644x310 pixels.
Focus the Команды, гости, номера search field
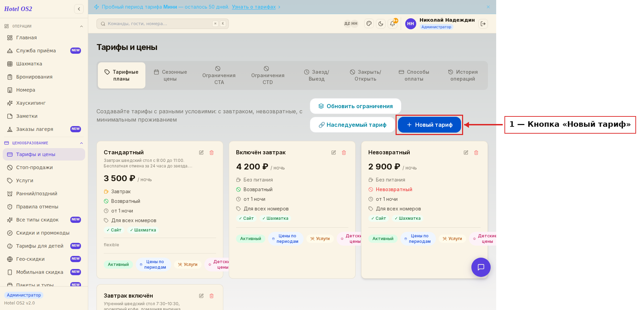point(163,24)
